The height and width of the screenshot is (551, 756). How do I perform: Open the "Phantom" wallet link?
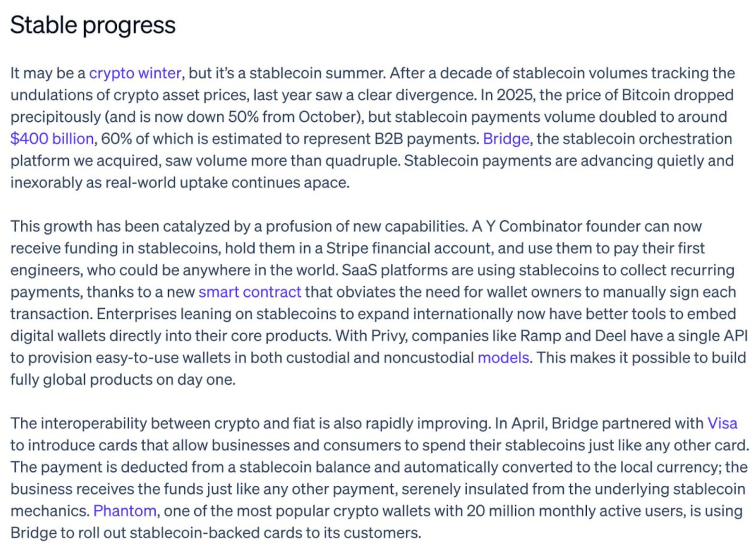pos(125,511)
